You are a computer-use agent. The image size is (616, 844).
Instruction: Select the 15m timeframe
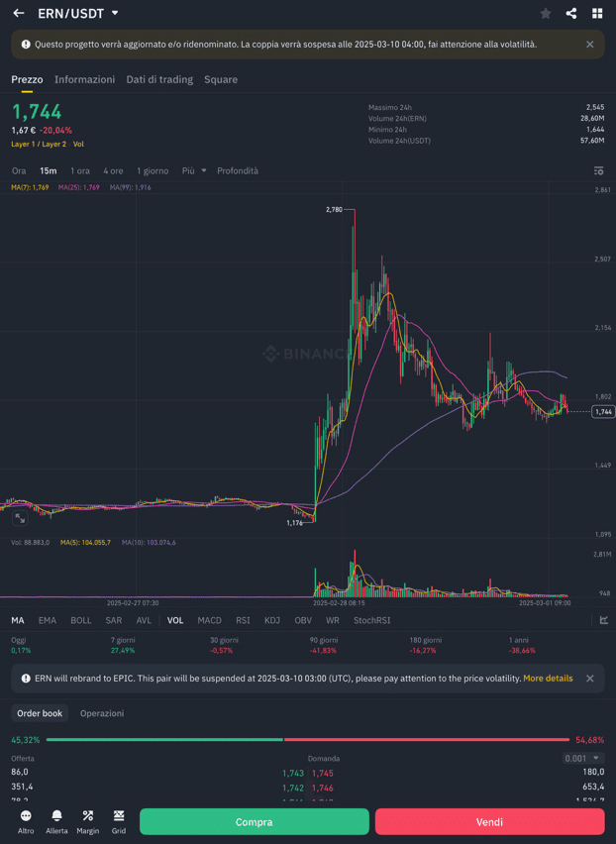pos(48,170)
